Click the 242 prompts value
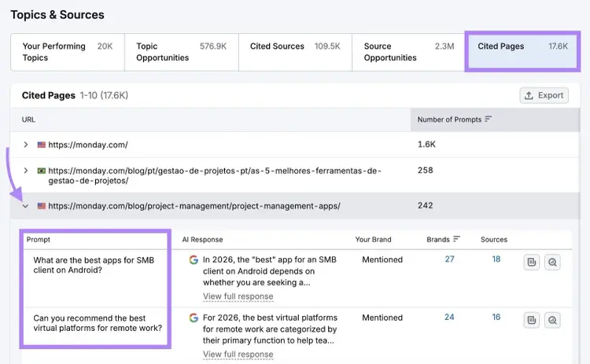This screenshot has width=590, height=364. click(x=425, y=206)
